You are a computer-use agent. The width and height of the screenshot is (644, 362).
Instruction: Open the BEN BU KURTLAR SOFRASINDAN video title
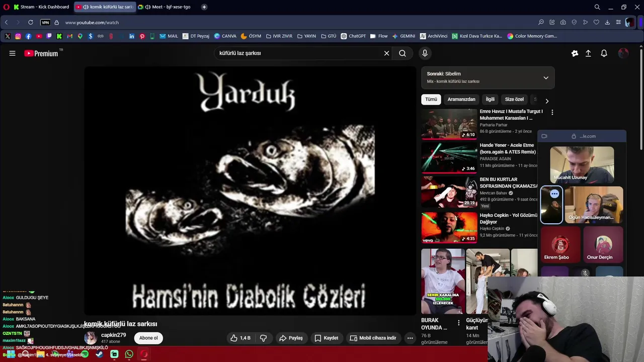tap(509, 183)
